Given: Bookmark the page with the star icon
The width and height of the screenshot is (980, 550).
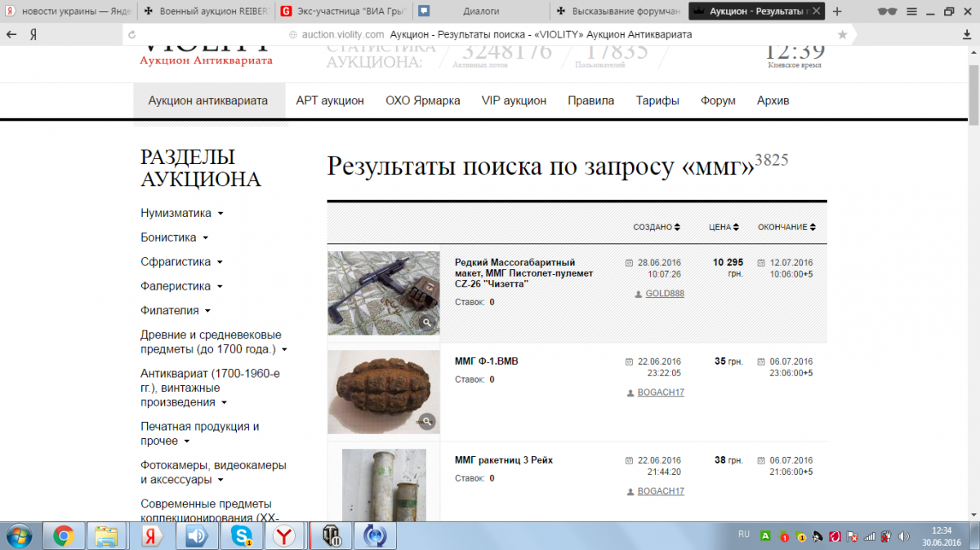Looking at the screenshot, I should (843, 35).
